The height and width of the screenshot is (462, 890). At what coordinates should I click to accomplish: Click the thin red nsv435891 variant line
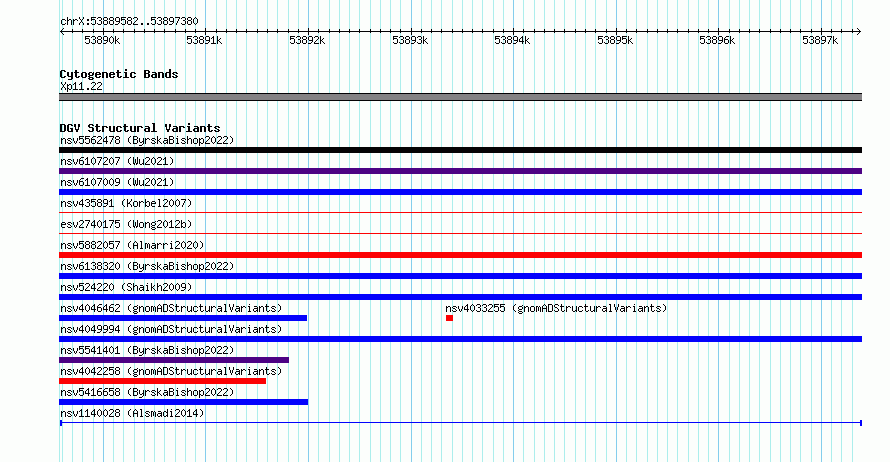[460, 213]
